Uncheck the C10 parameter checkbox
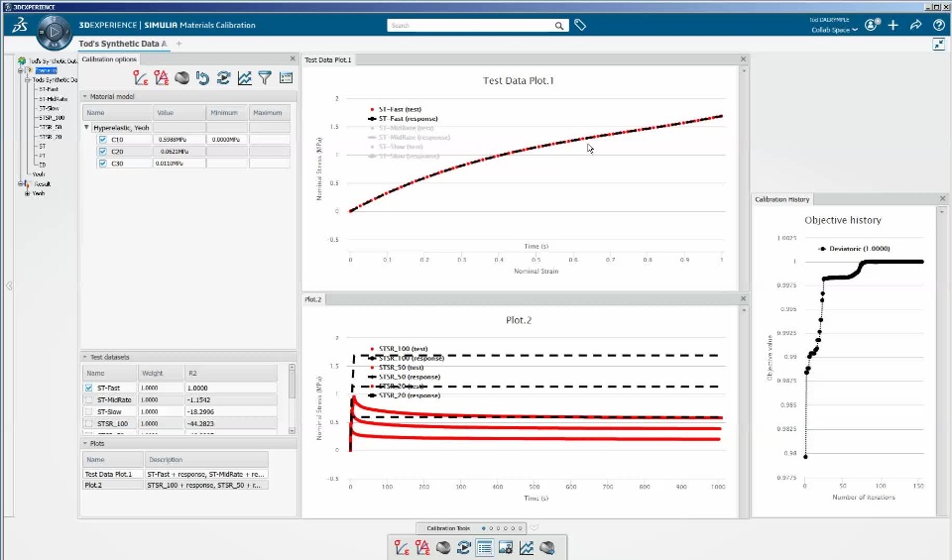Viewport: 952px width, 560px height. click(102, 140)
